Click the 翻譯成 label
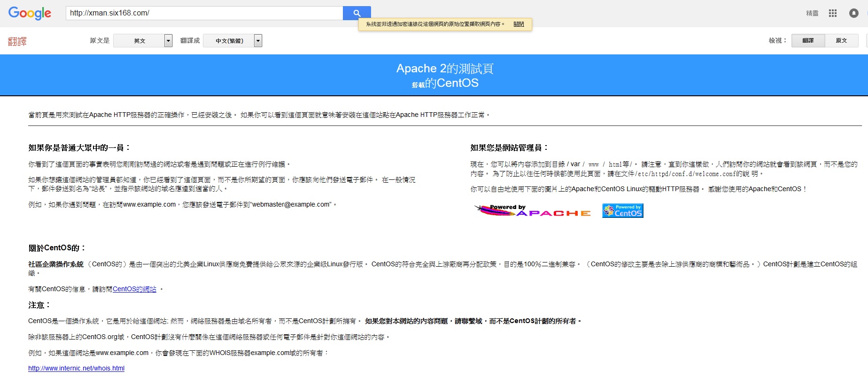The width and height of the screenshot is (868, 386). 190,41
